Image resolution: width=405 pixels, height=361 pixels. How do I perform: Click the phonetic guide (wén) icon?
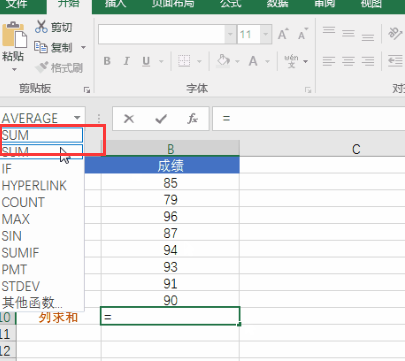pos(291,61)
